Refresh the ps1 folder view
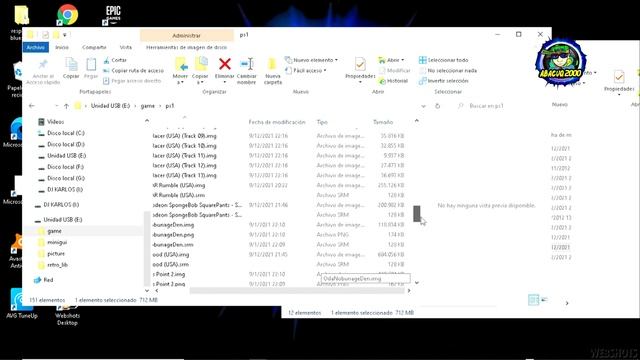This screenshot has height=360, width=640. pos(438,106)
